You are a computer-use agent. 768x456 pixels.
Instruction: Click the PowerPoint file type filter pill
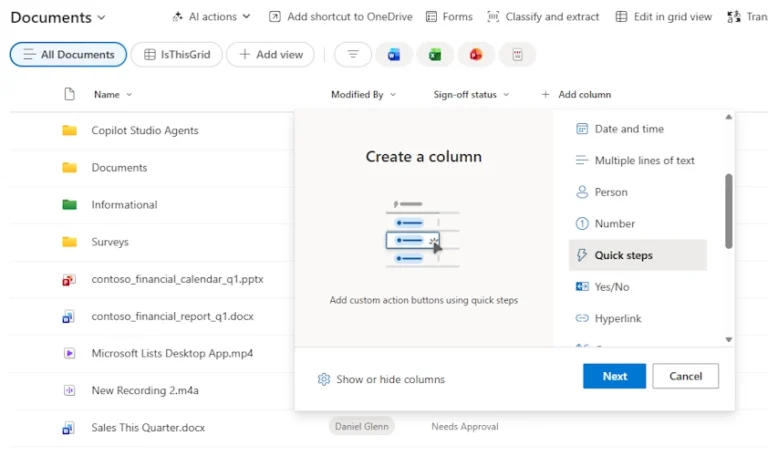[476, 55]
